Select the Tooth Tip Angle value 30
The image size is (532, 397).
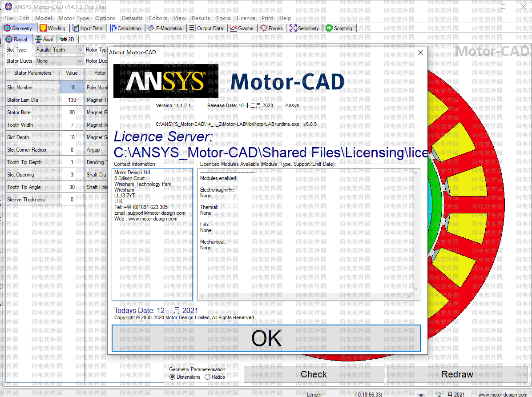[72, 187]
